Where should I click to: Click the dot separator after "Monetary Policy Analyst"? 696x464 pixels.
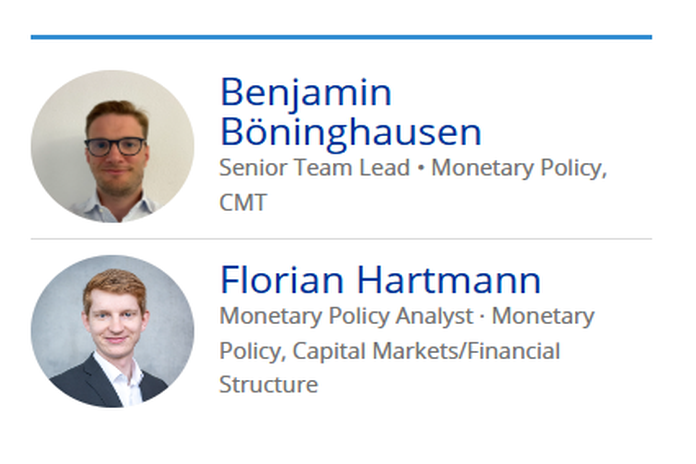click(482, 317)
